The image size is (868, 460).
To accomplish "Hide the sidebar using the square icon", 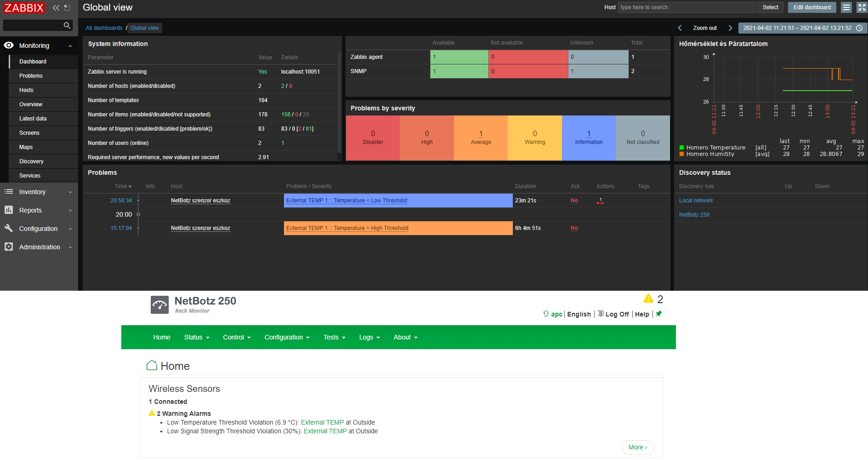I will [67, 8].
